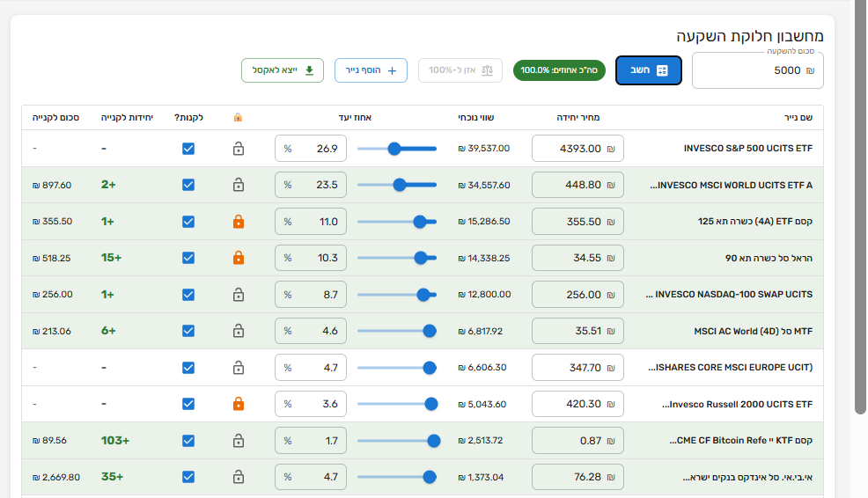Viewport: 868px width, 498px height.
Task: Click the lock icon in INVESCO MSCI WORLD row
Action: point(238,185)
